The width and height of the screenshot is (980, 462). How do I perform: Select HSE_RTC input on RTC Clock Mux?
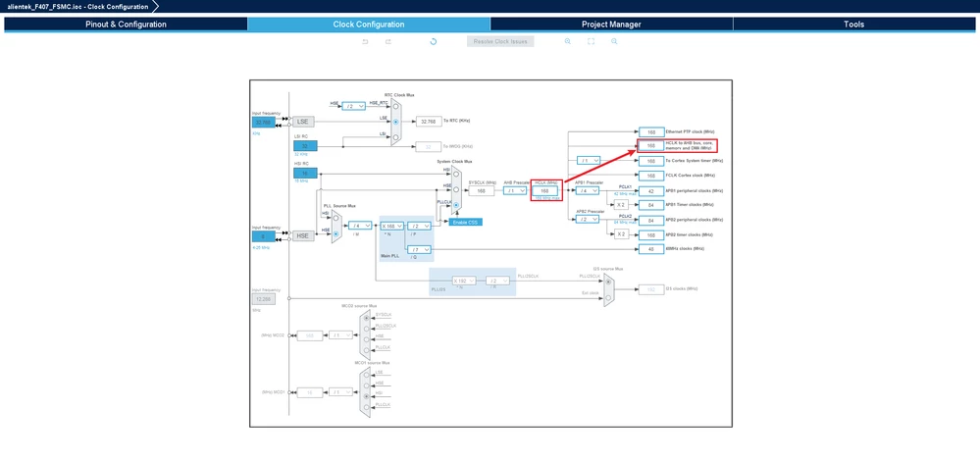pyautogui.click(x=395, y=106)
